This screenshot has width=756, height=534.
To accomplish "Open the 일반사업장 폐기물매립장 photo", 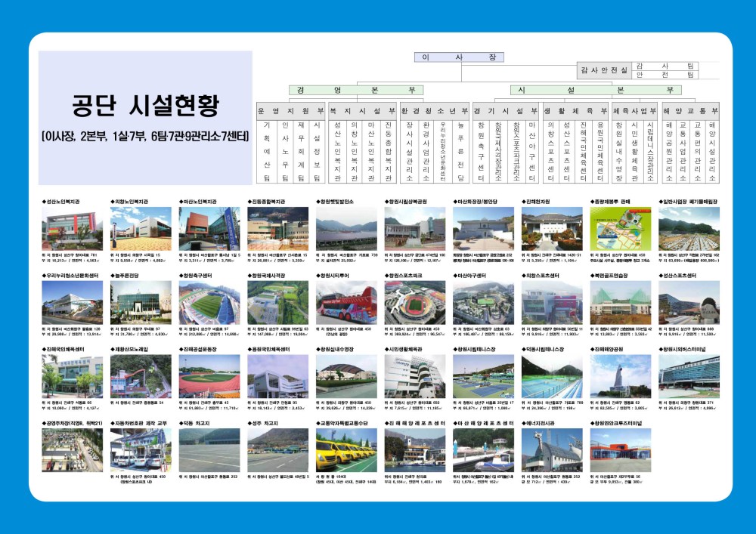I will (x=689, y=228).
